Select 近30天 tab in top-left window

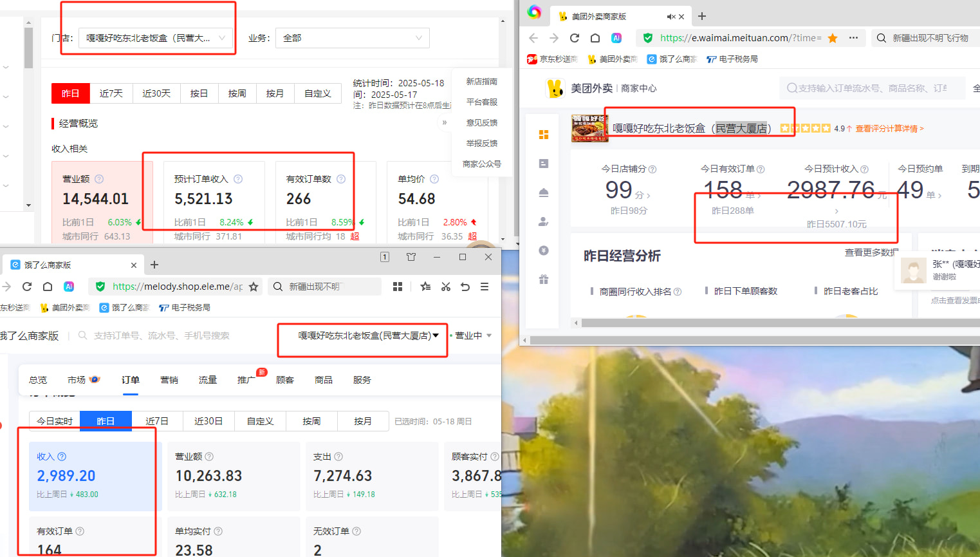pyautogui.click(x=156, y=93)
